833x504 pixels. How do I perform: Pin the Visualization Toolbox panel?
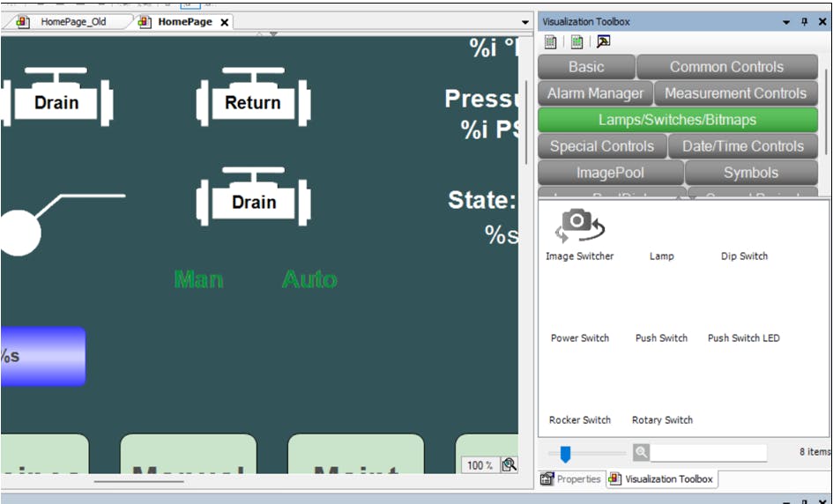[x=804, y=21]
